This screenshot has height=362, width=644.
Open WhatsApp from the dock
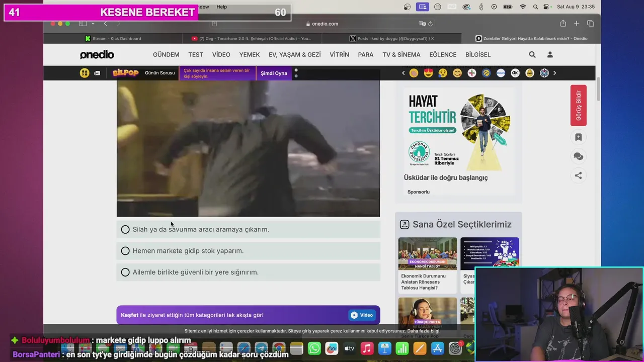pos(314,348)
